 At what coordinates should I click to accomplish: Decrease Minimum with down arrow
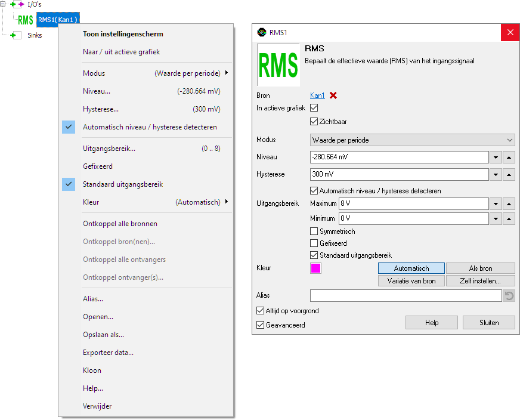496,218
